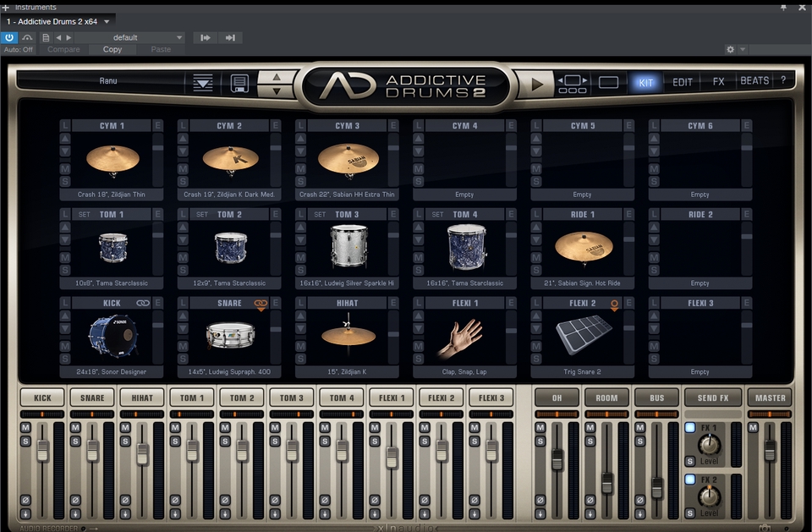
Task: Click the L load button on Kick slot
Action: [x=65, y=303]
